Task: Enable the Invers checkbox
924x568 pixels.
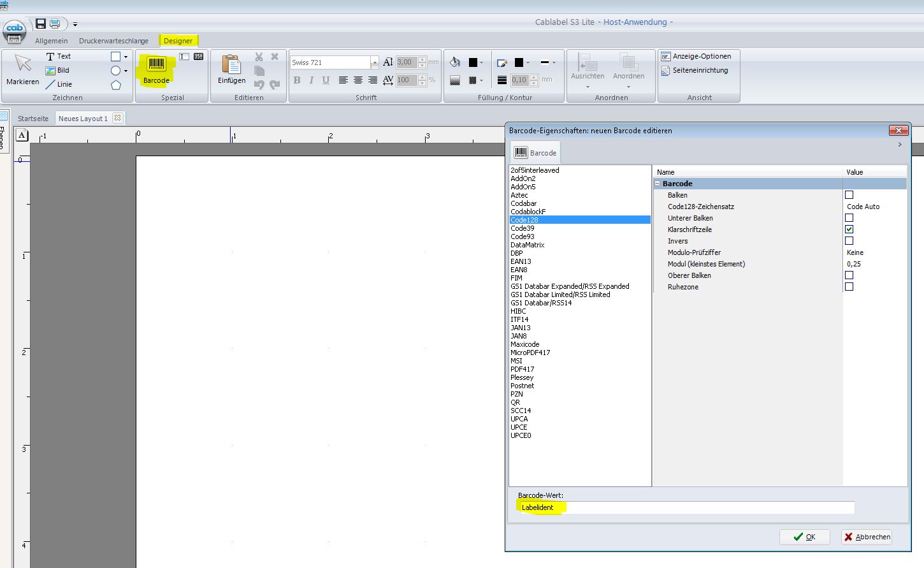Action: tap(849, 241)
